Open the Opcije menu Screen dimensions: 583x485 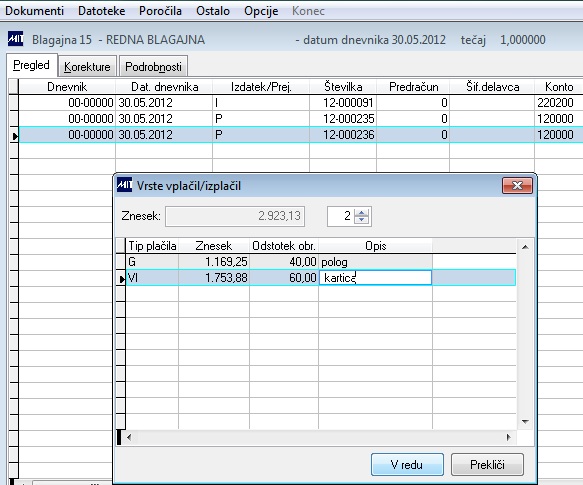261,11
